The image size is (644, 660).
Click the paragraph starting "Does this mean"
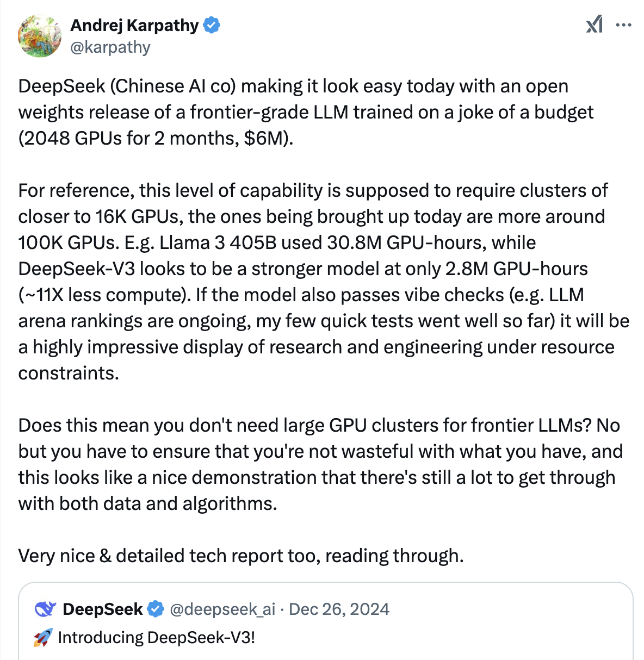pyautogui.click(x=320, y=464)
